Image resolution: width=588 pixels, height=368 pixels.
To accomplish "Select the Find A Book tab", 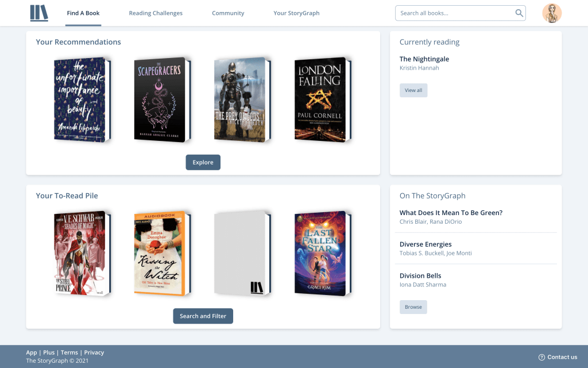I will [83, 13].
